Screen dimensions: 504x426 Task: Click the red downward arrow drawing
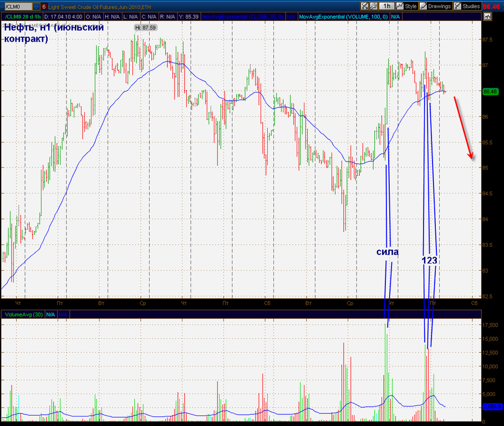click(x=464, y=128)
